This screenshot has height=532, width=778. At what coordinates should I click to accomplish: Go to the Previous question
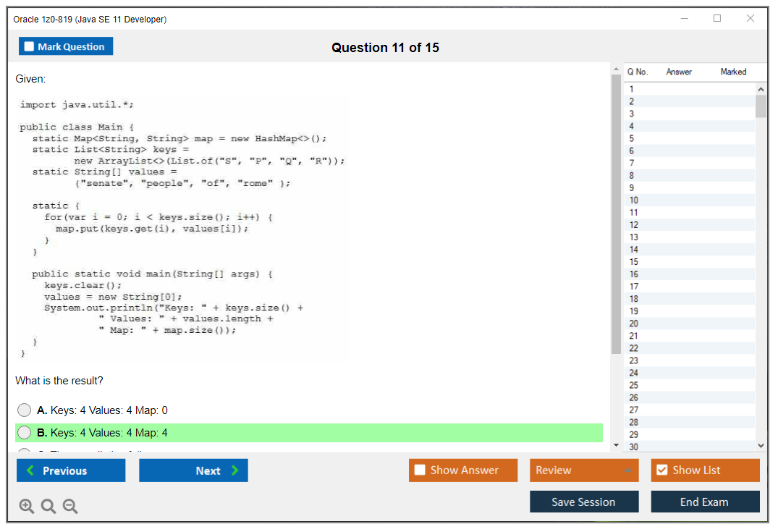[71, 470]
